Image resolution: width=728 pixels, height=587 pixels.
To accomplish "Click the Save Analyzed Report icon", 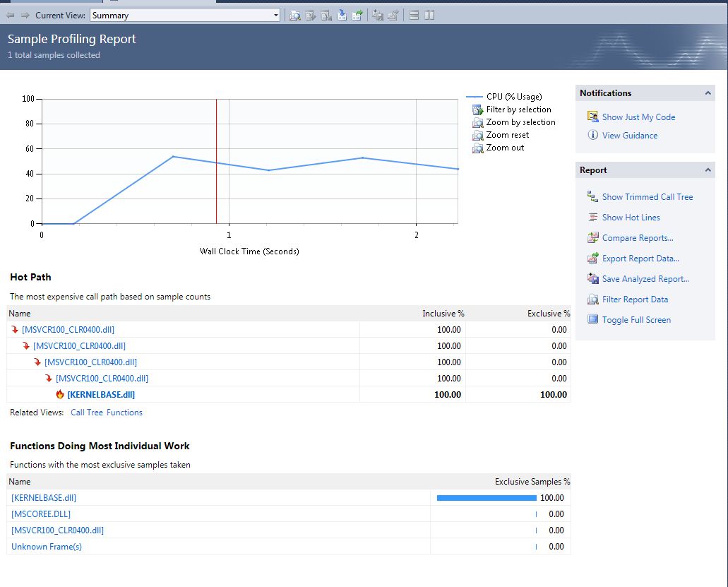I will (x=592, y=279).
